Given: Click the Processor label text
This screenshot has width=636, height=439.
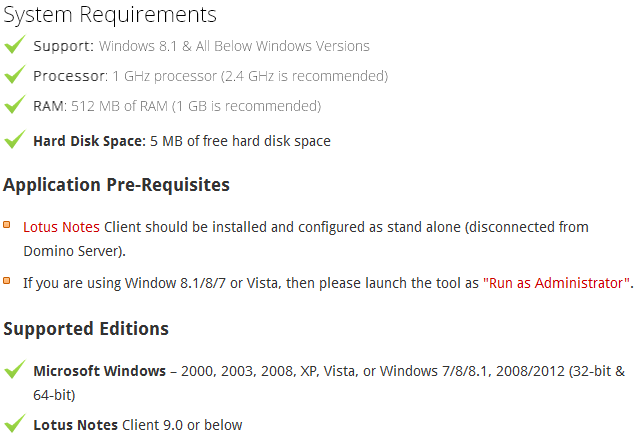Looking at the screenshot, I should point(71,76).
